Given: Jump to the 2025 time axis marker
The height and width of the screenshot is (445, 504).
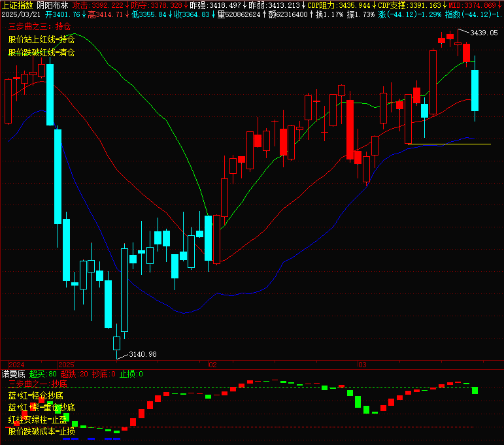Looking at the screenshot, I should point(67,364).
